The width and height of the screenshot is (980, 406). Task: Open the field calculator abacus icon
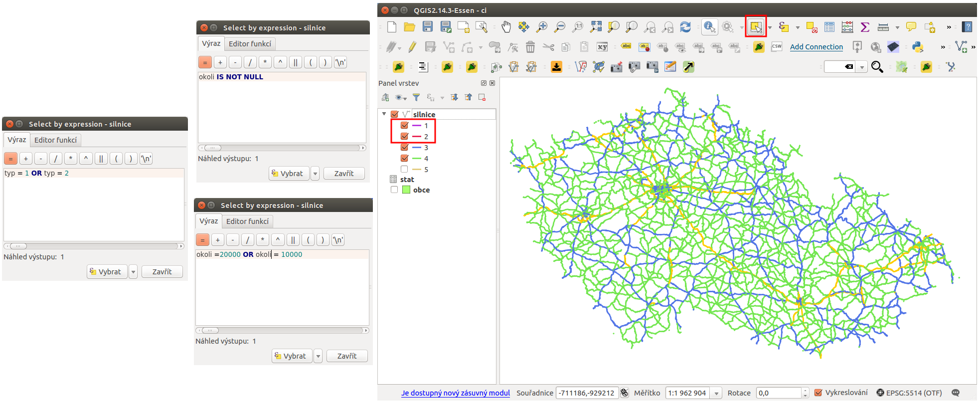(847, 27)
